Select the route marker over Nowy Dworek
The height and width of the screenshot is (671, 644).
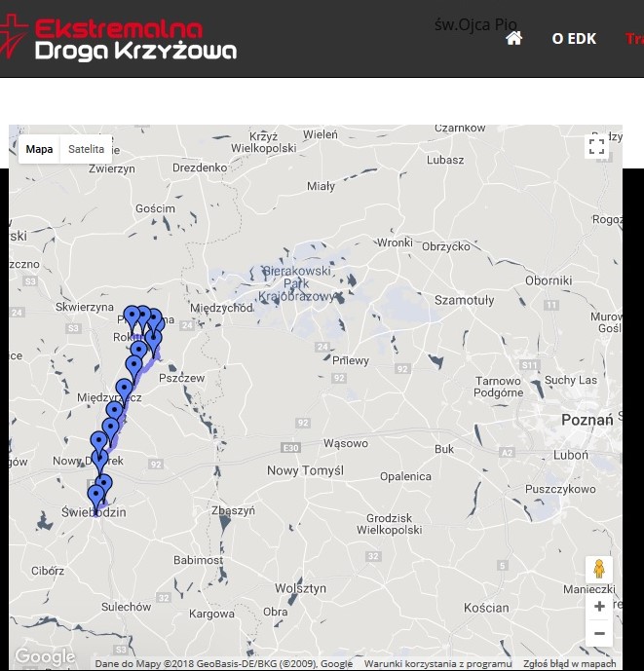[x=99, y=461]
